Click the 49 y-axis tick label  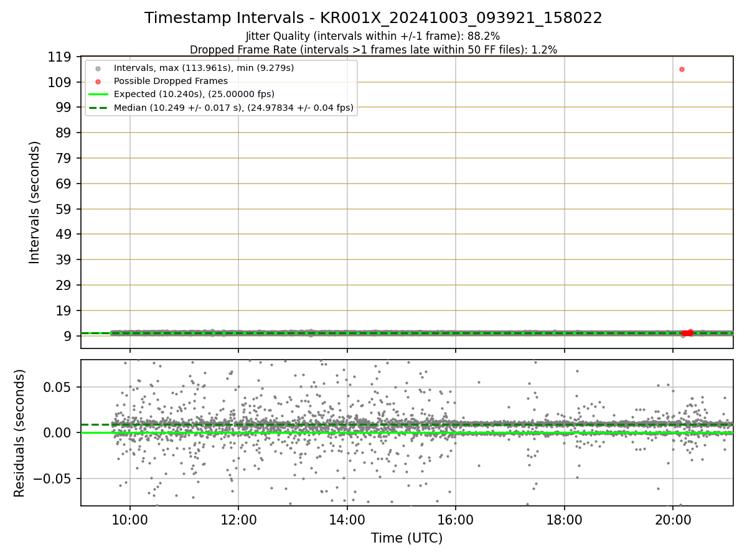pyautogui.click(x=65, y=235)
